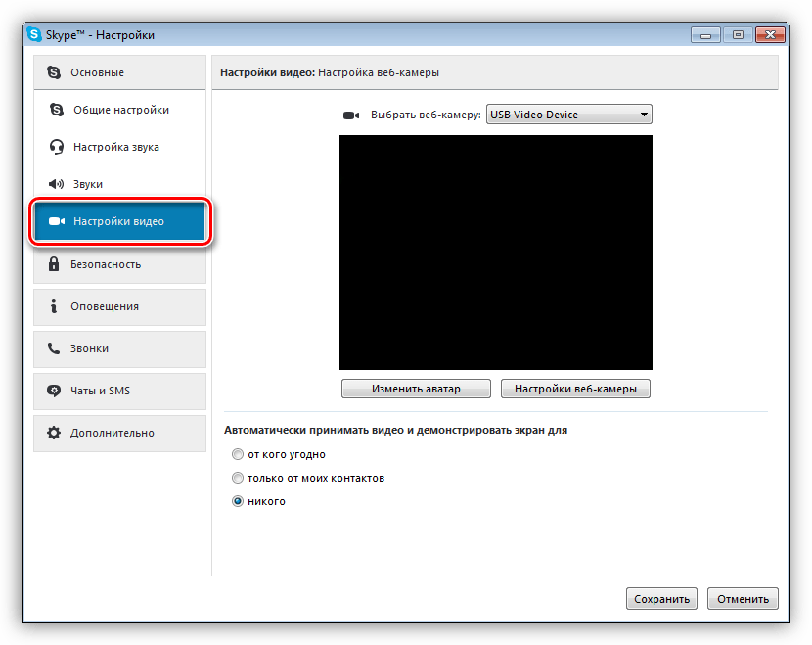Click the Skype logo icon beside Основные
The height and width of the screenshot is (645, 812).
pos(53,72)
